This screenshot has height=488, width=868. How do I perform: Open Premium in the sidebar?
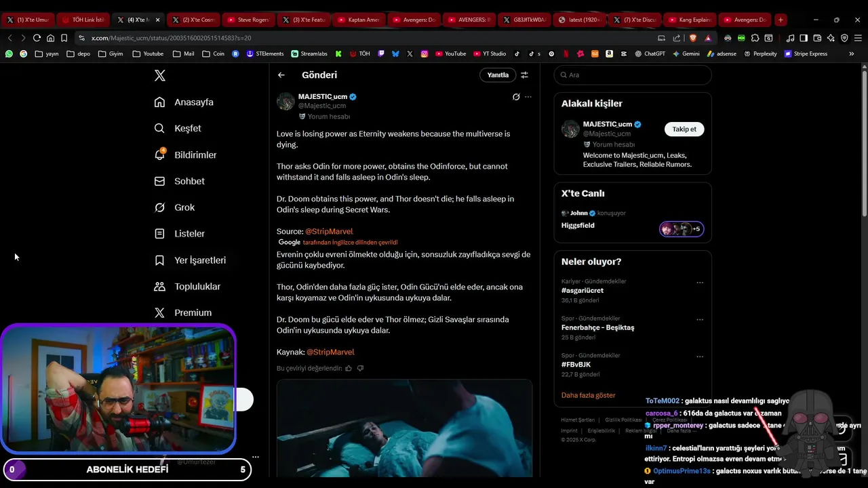tap(182, 312)
